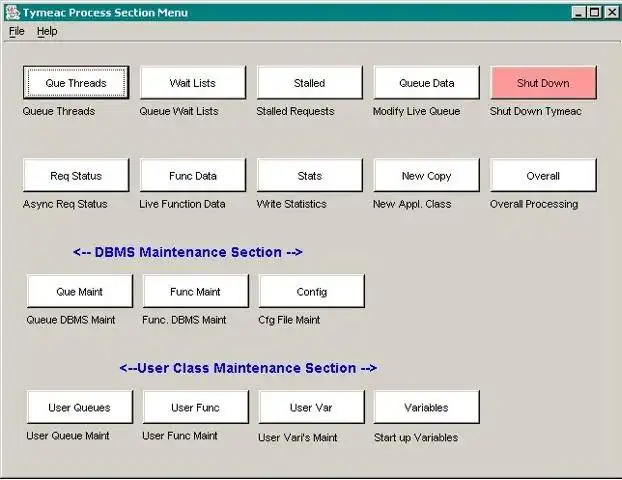622x480 pixels.
Task: Select the Stats button
Action: click(309, 175)
